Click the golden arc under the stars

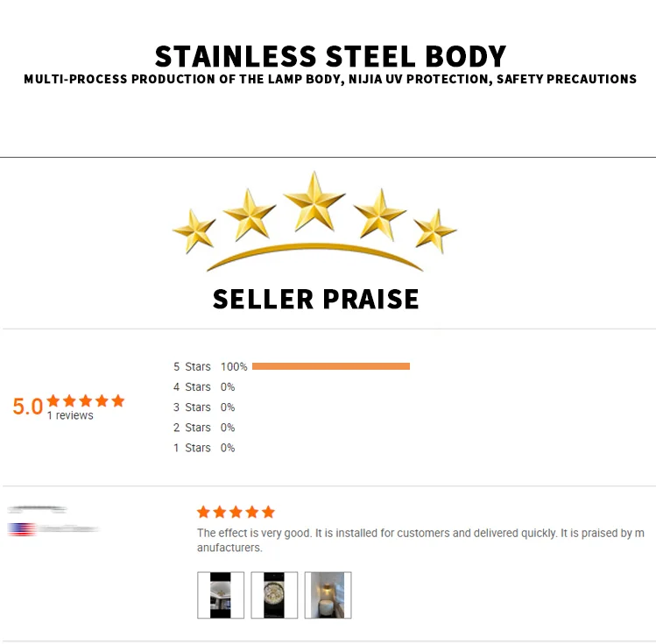click(314, 254)
